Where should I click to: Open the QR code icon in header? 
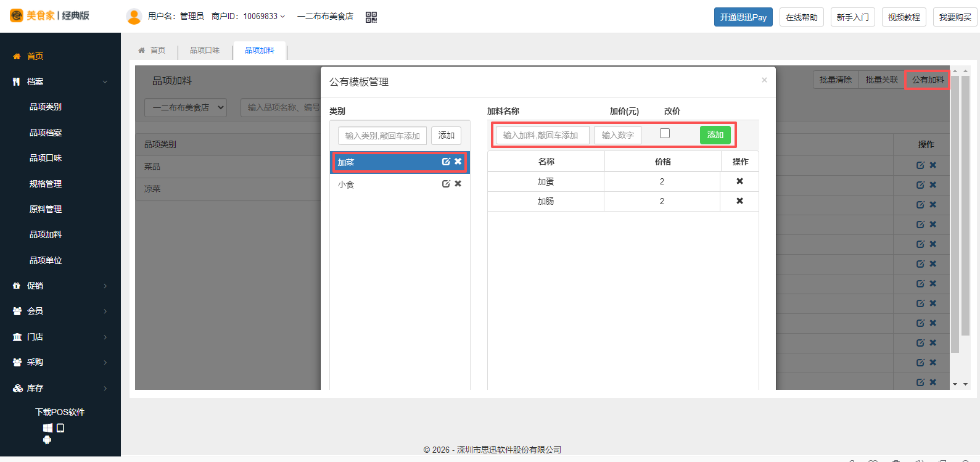click(371, 17)
